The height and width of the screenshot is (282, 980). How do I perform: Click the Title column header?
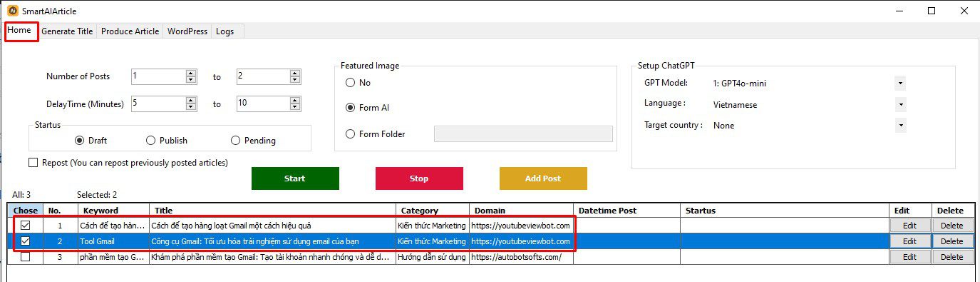point(272,211)
